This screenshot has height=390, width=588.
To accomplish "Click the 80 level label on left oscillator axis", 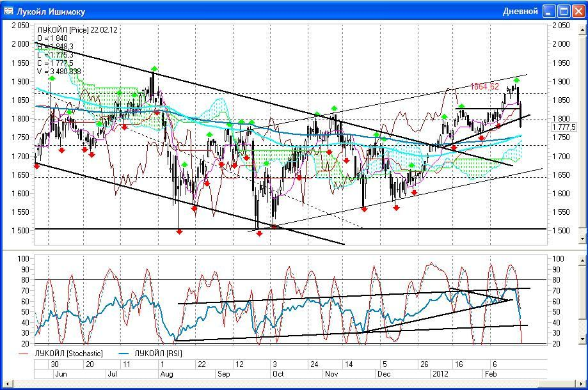I will pos(25,280).
